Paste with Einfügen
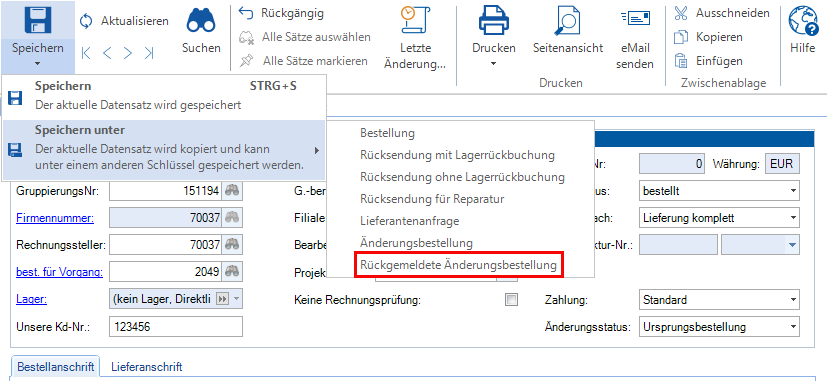Viewport: 827px width, 381px height. 709,61
